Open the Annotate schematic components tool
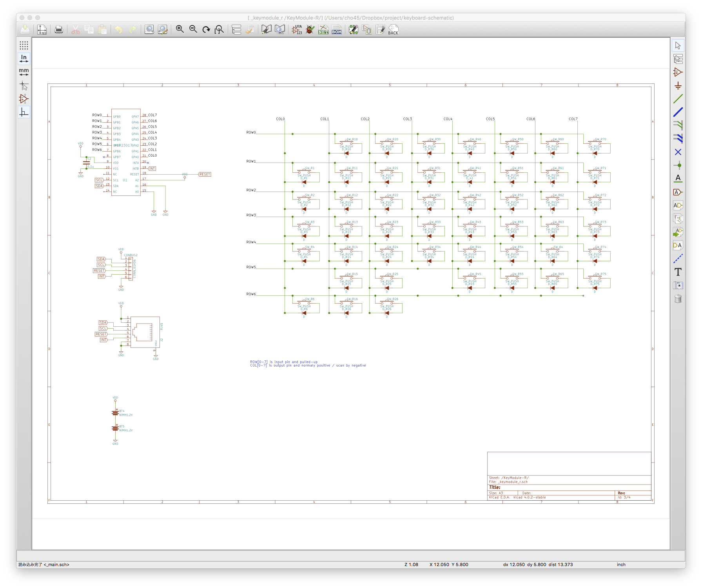702x588 pixels. pos(297,30)
